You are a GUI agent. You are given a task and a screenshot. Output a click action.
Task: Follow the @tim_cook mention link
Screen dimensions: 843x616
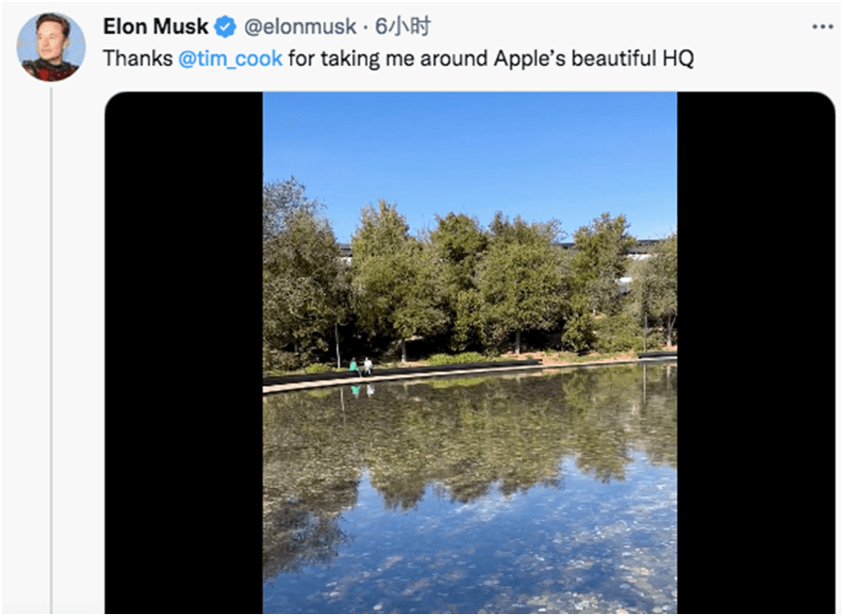pos(230,58)
